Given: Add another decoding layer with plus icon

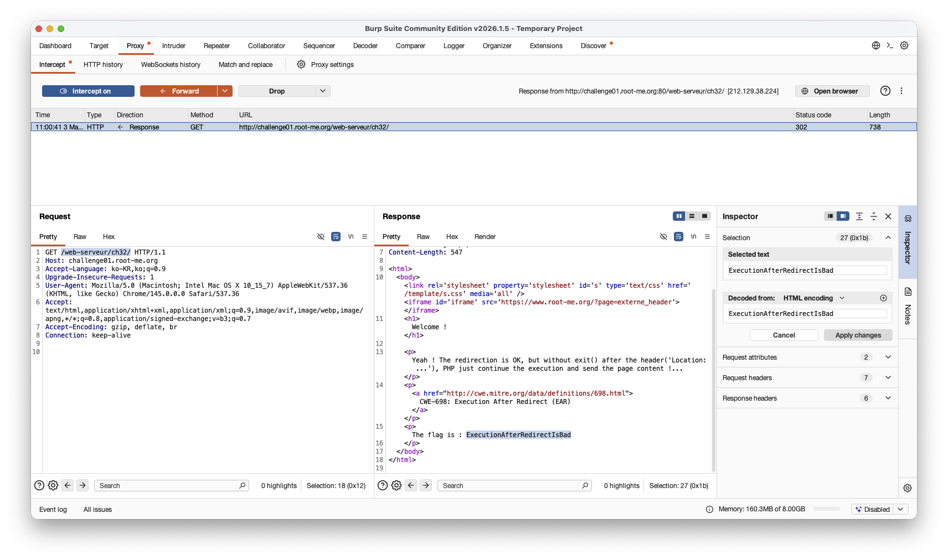Looking at the screenshot, I should click(883, 298).
